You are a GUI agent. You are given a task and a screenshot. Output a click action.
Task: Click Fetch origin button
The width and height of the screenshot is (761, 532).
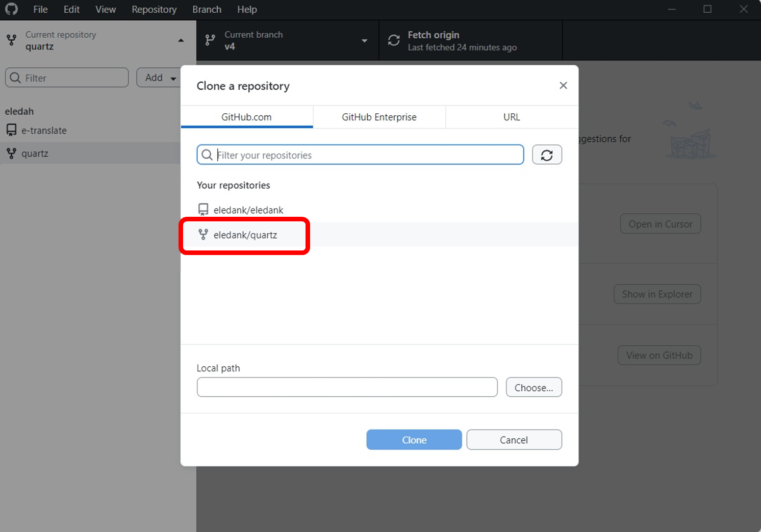[x=471, y=40]
